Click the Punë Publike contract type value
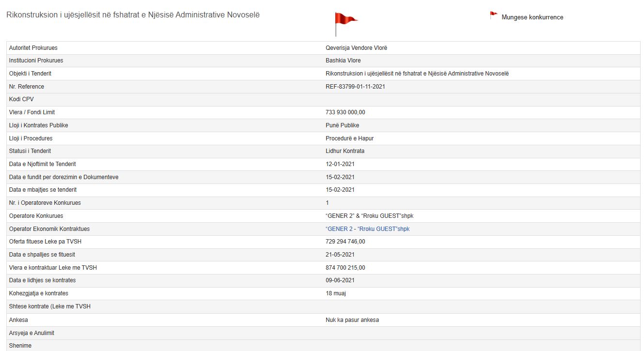Screen dimensions: 644x351 point(342,125)
